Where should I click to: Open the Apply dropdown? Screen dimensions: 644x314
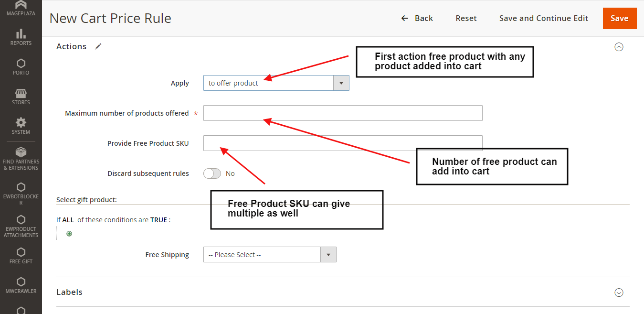276,83
